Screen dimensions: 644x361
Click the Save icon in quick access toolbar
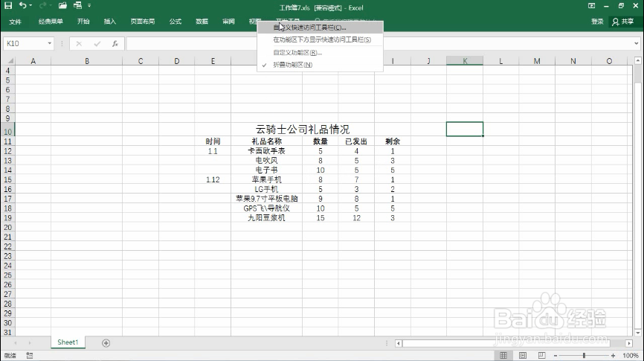tap(8, 5)
